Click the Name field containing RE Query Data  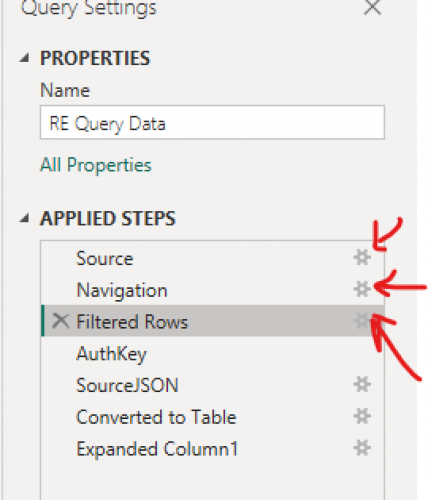click(x=212, y=122)
